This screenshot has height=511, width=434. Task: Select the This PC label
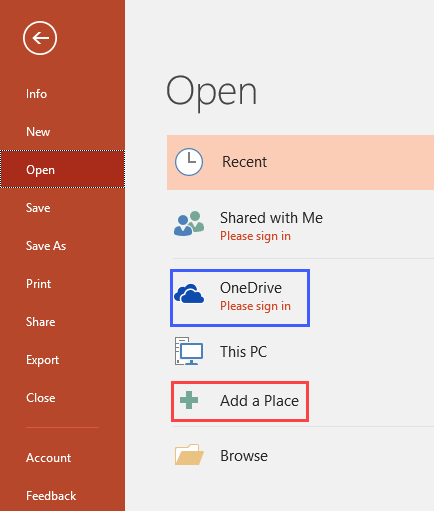pyautogui.click(x=244, y=352)
